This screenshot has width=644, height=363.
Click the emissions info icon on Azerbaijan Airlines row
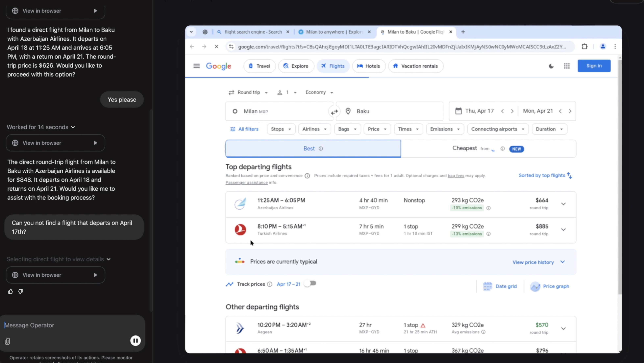coord(488,208)
